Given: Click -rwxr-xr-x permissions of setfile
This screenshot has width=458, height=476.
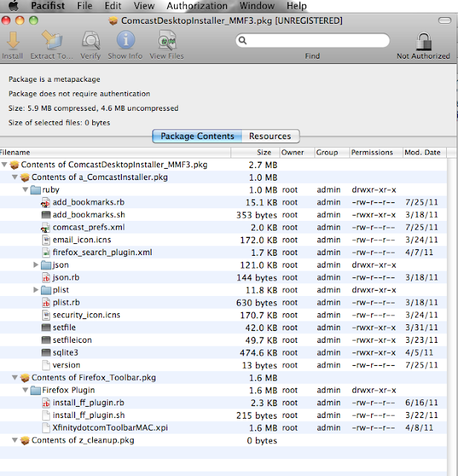Looking at the screenshot, I should 374,327.
